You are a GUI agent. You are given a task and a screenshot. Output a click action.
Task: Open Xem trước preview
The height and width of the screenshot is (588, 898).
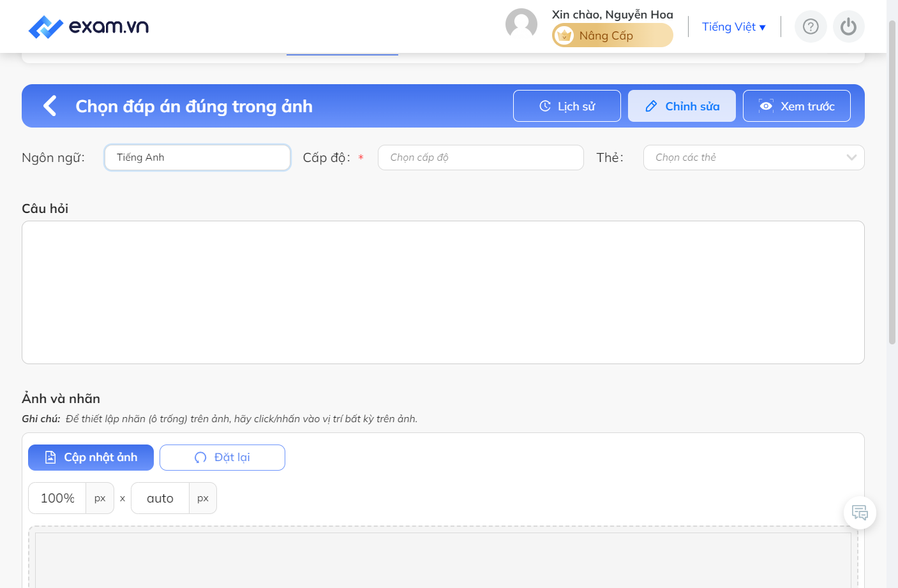(797, 106)
